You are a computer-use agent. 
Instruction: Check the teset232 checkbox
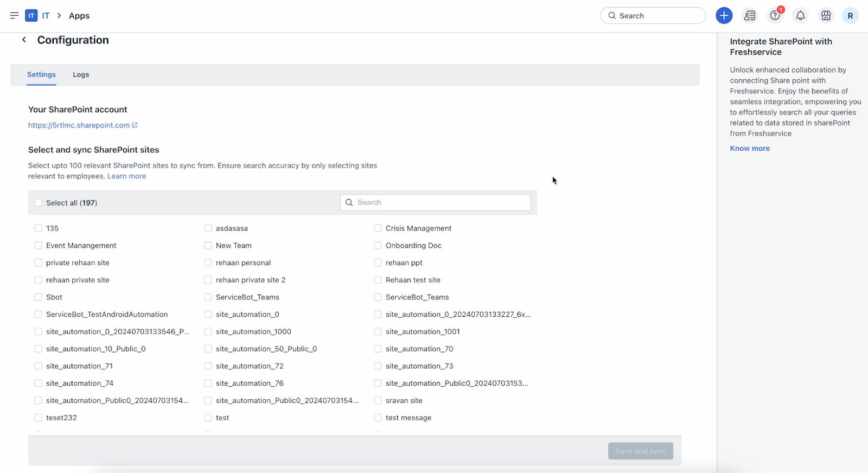(x=38, y=418)
